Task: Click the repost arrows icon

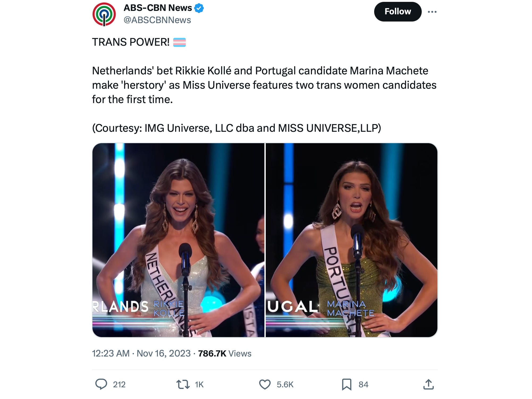Action: [x=183, y=384]
